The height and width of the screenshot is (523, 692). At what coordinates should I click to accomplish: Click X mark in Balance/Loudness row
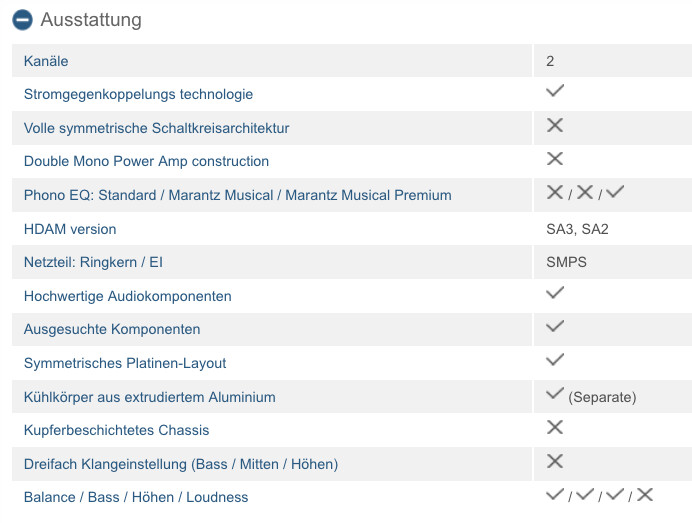(x=645, y=494)
